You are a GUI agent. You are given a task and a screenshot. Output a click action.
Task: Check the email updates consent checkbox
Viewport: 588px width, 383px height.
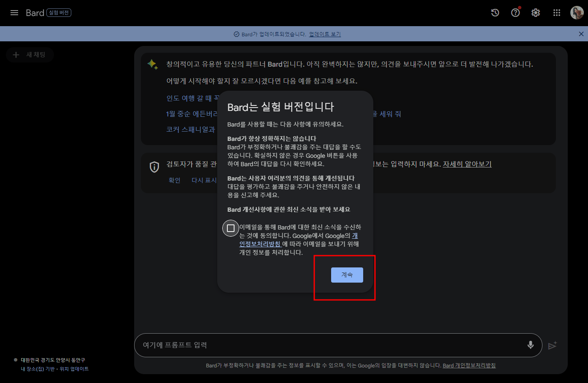point(231,228)
